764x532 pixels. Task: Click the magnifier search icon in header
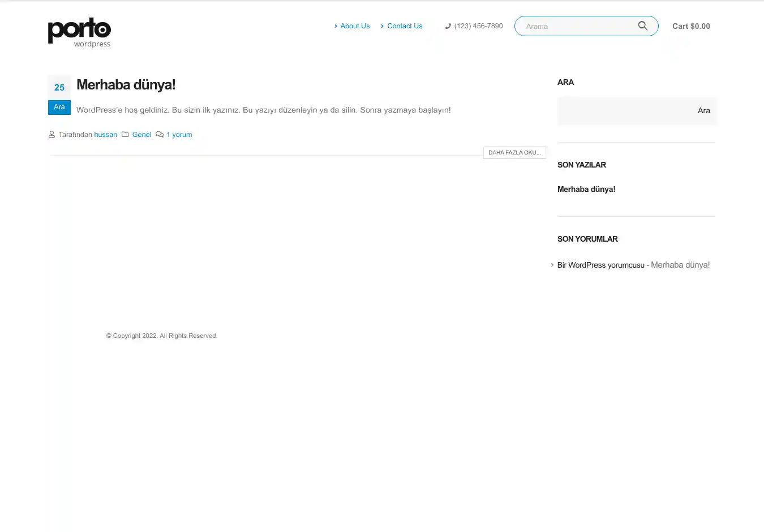(x=642, y=26)
